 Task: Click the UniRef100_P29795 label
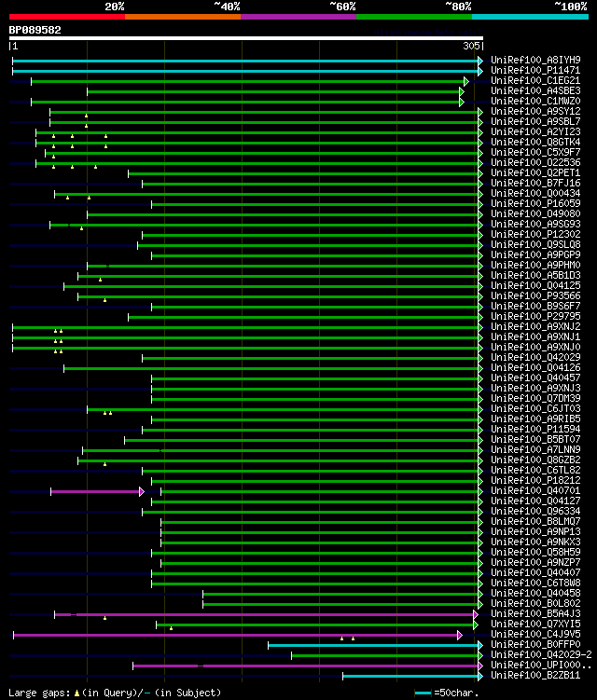coord(535,317)
